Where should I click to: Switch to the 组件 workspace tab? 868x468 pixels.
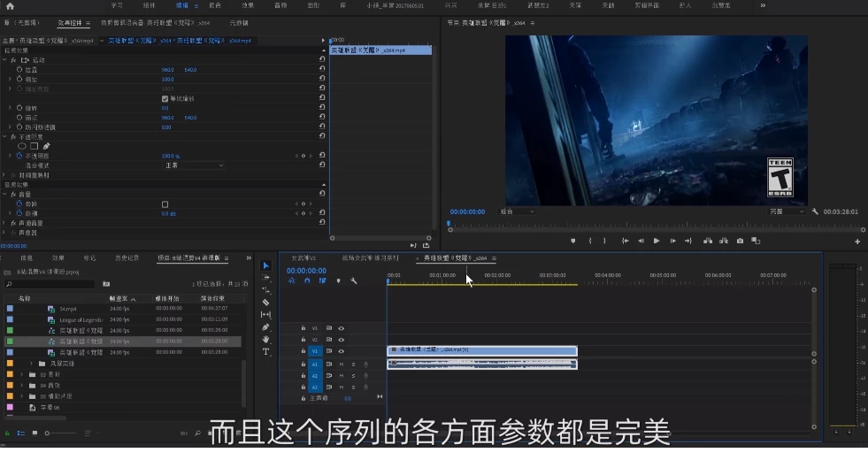pos(149,5)
